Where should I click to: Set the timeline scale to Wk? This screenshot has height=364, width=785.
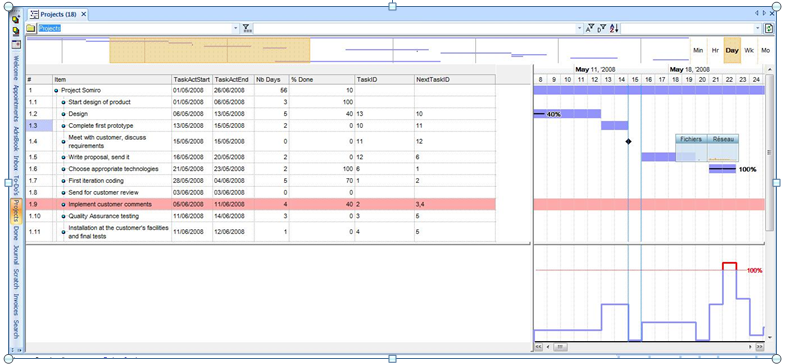pos(749,51)
